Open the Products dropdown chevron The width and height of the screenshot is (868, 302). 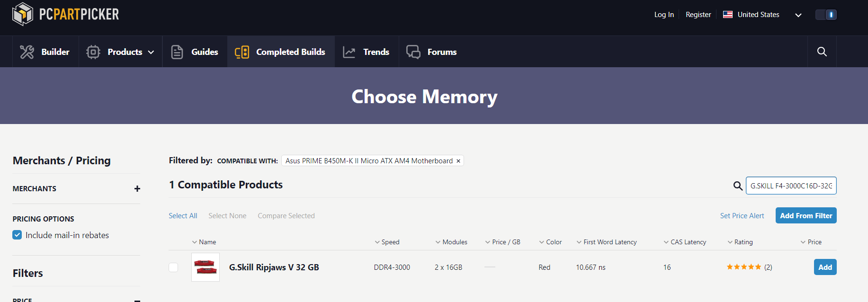point(151,52)
